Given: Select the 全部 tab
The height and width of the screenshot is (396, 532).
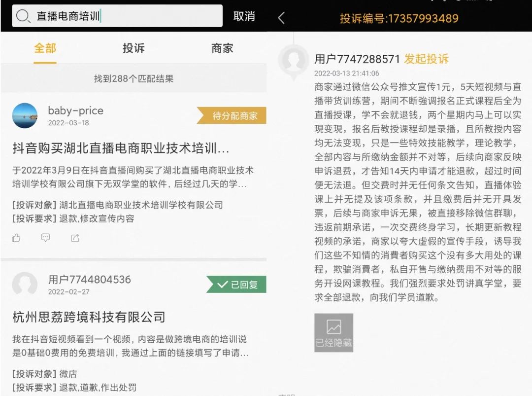Looking at the screenshot, I should (x=44, y=48).
